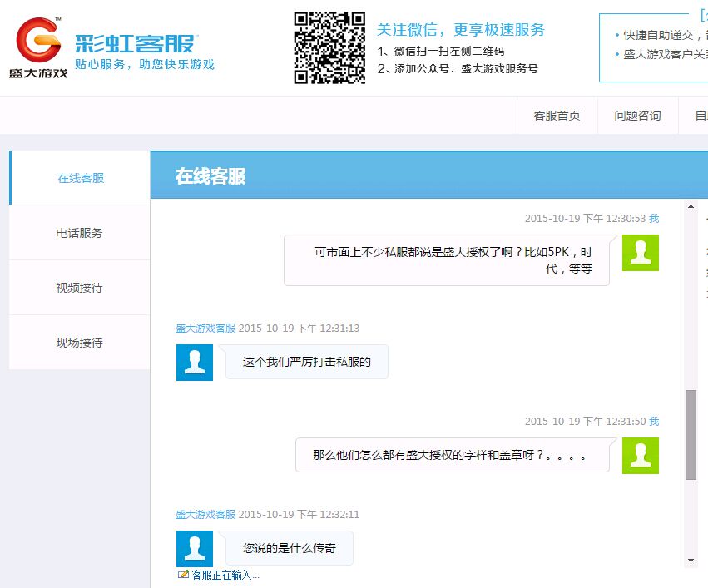The image size is (708, 588).
Task: Click green user avatar beside the 5PK message
Action: [640, 253]
